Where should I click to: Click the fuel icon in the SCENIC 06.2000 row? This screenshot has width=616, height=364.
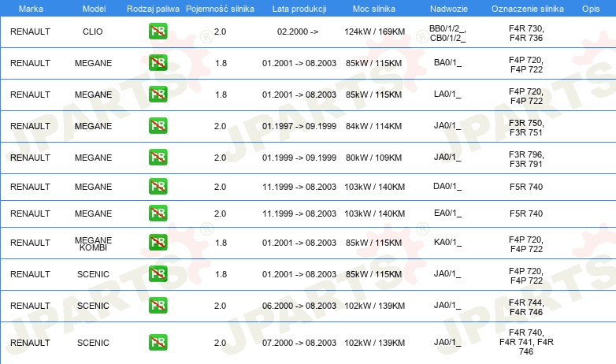[x=158, y=305]
